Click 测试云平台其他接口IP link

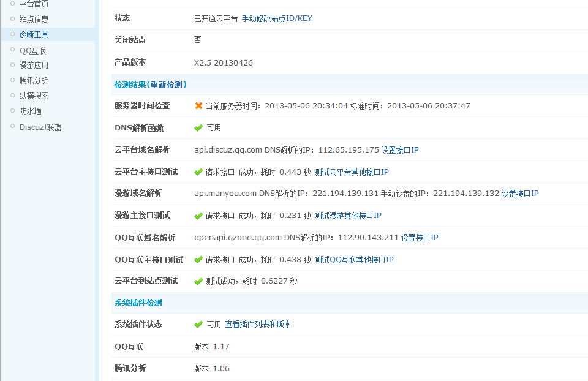(352, 172)
